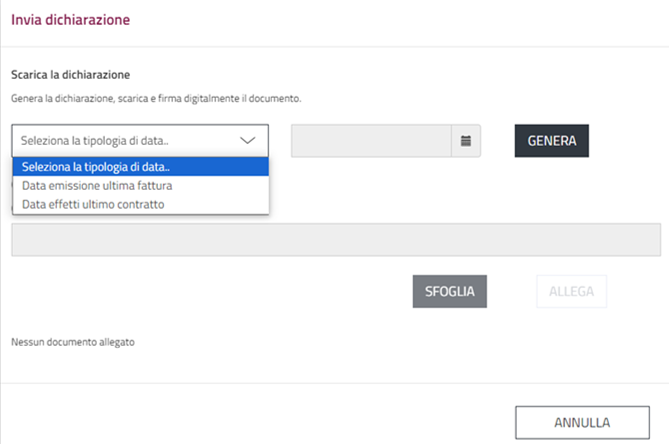
Task: Click the empty gap between calendar icon and GENERA
Action: click(498, 141)
